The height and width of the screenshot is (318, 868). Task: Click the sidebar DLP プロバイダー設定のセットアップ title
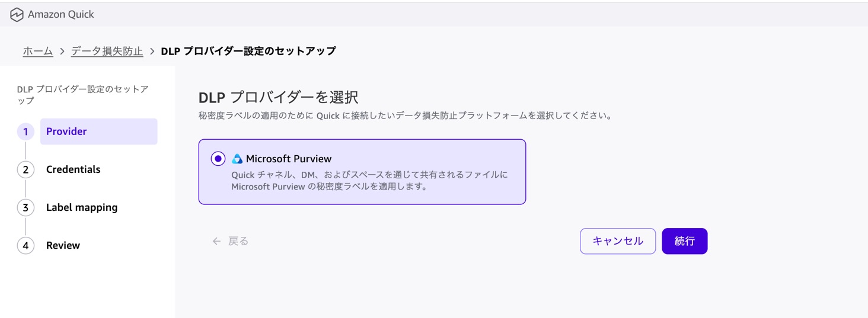[x=83, y=95]
